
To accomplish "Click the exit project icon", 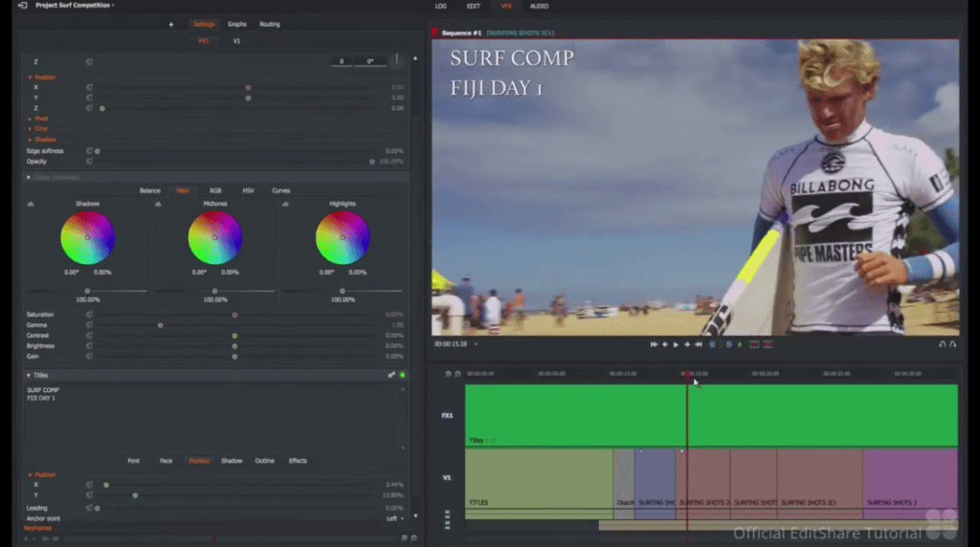I will pos(22,6).
